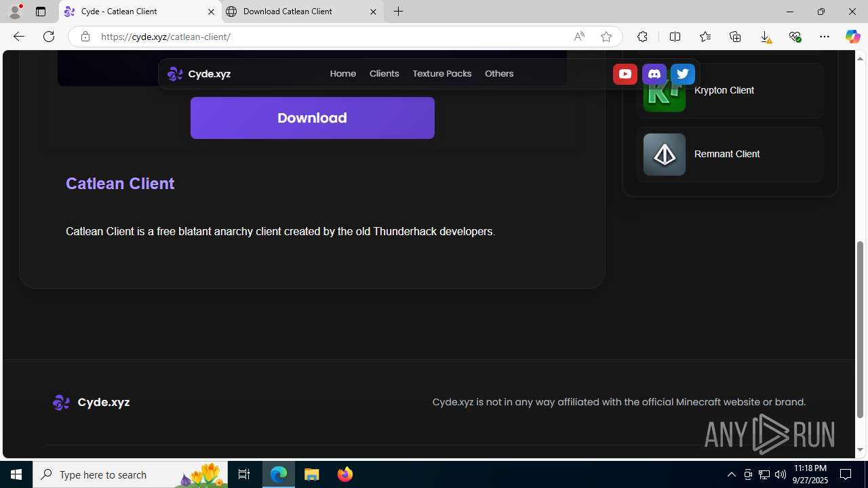Click the page vertical scrollbar thumb
The width and height of the screenshot is (868, 488).
[x=861, y=329]
